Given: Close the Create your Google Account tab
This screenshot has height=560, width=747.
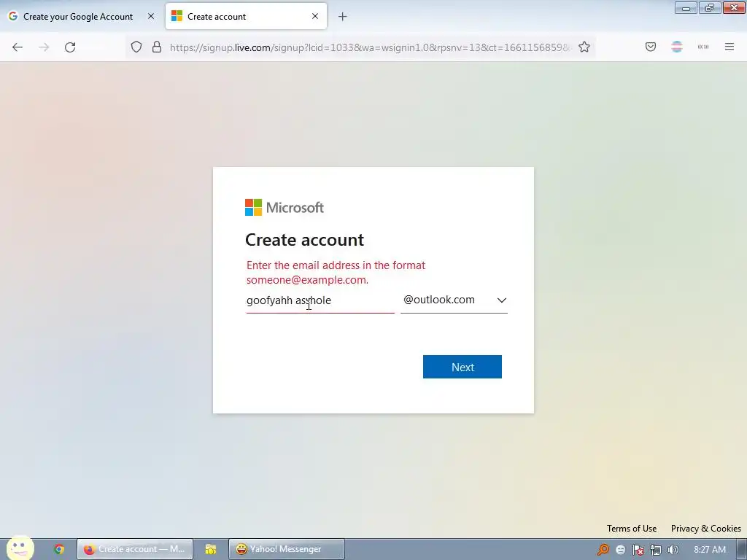Looking at the screenshot, I should 151,16.
